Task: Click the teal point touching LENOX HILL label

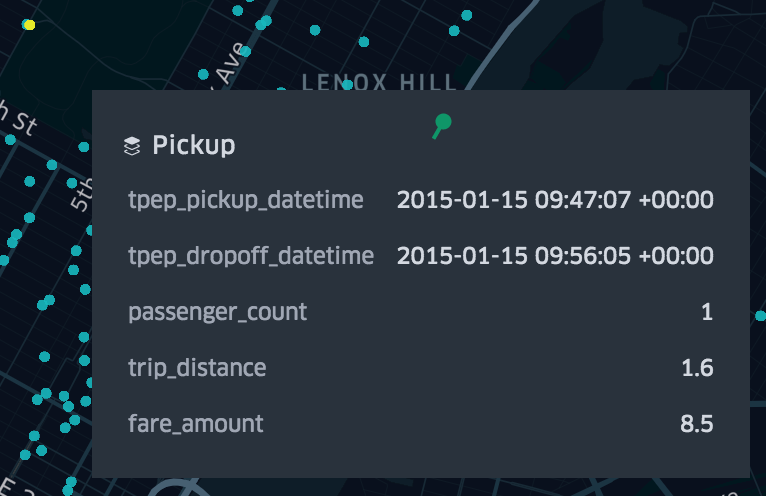Action: tap(347, 85)
